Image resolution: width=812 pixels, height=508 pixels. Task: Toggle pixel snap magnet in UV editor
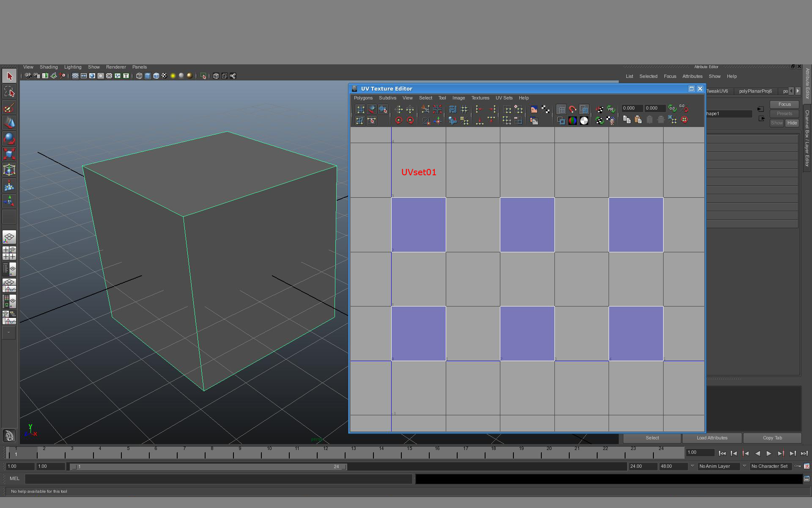tap(573, 110)
